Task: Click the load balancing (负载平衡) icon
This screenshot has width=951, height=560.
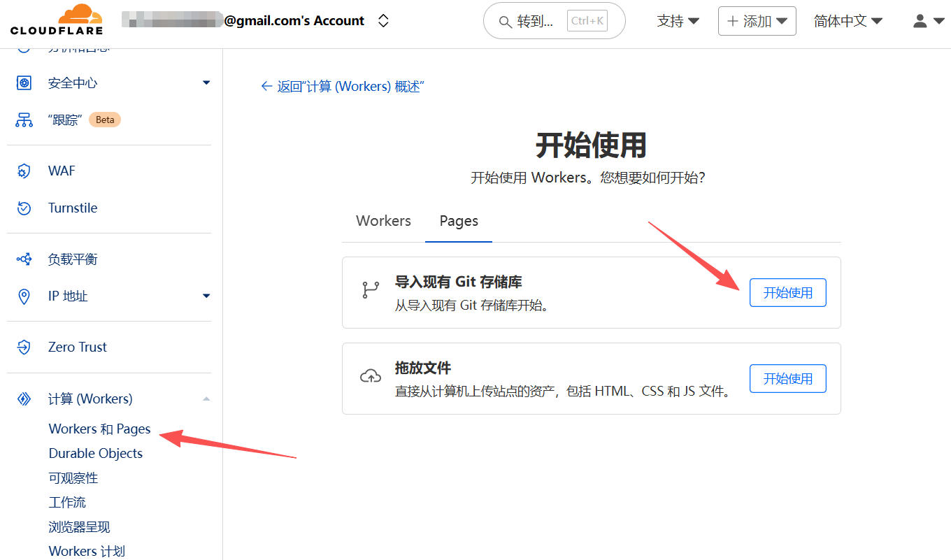Action: click(24, 259)
